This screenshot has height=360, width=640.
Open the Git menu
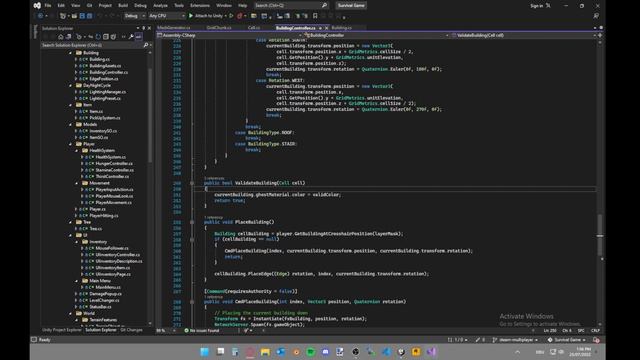click(89, 6)
